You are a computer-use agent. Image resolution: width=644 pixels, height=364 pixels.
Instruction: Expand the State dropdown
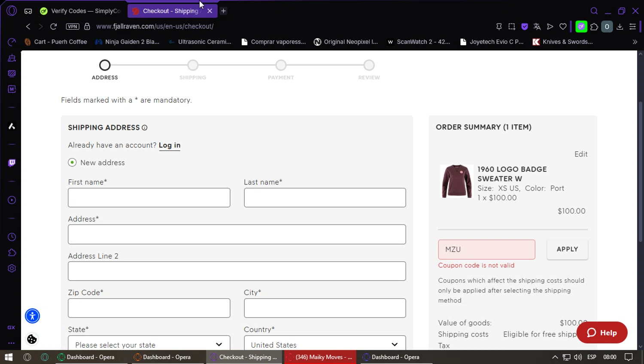click(x=149, y=343)
